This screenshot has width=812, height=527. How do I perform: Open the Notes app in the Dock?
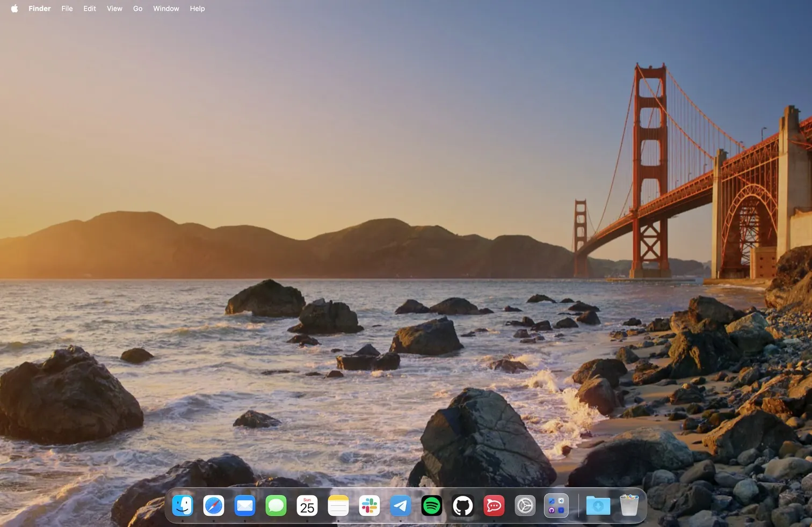point(338,506)
